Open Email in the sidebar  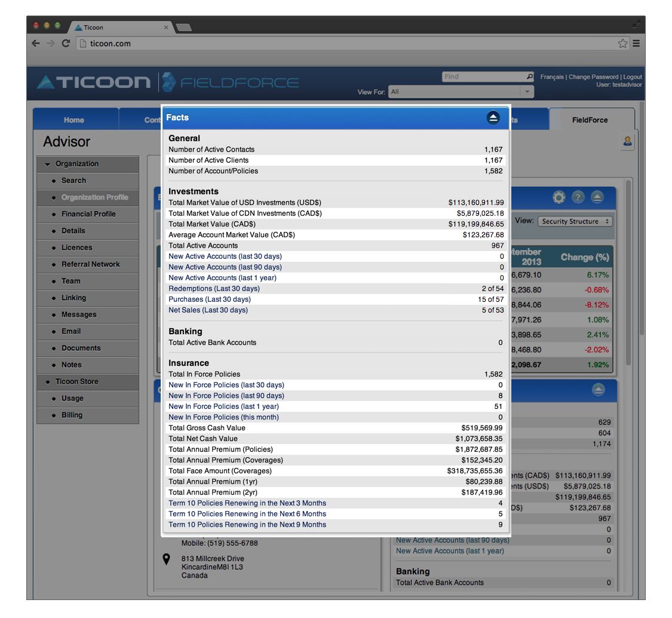tap(88, 331)
